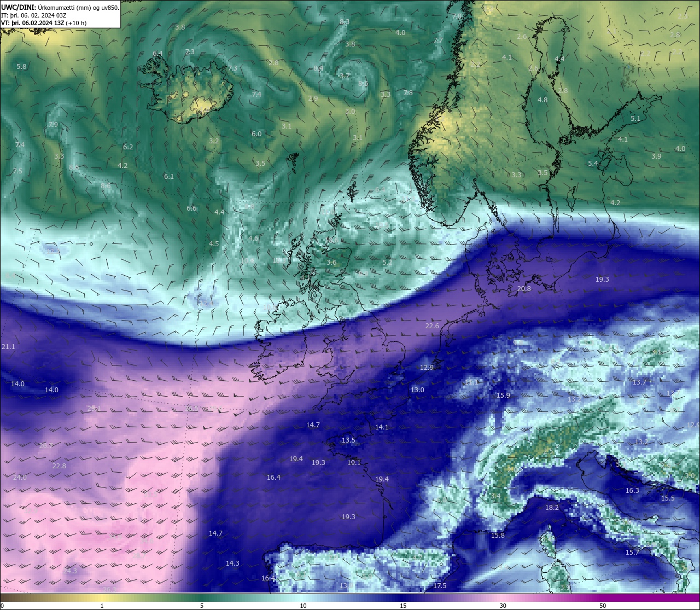Click the 13.0 value on the map

coord(417,390)
